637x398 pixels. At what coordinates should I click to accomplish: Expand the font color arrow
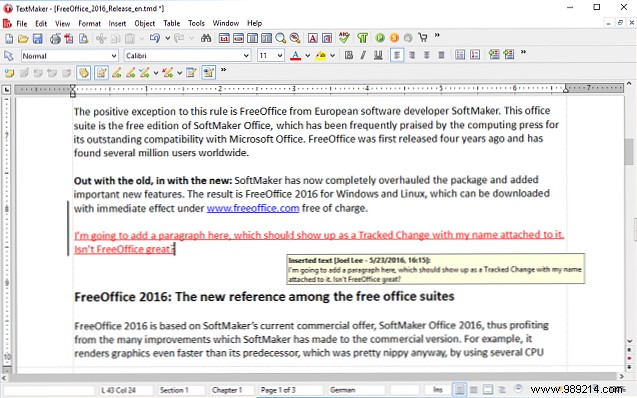click(x=308, y=56)
